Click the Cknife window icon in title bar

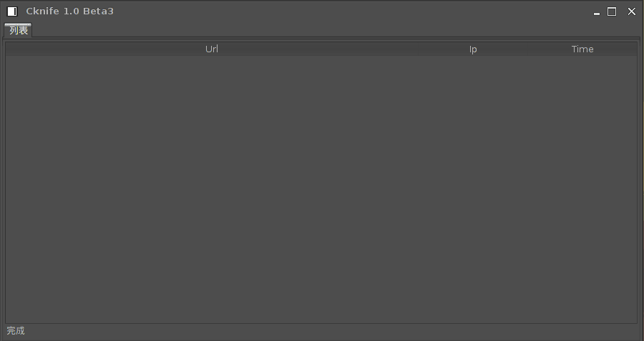pos(12,11)
